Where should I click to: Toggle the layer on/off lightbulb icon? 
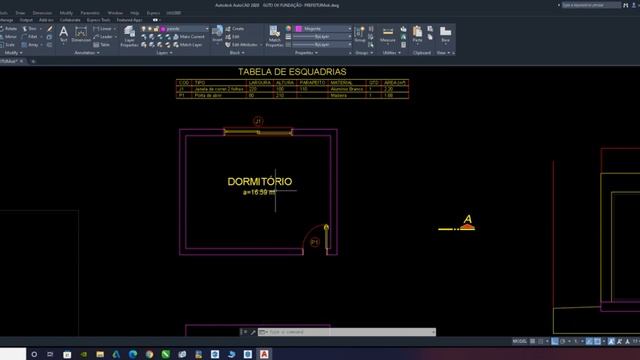click(x=143, y=29)
